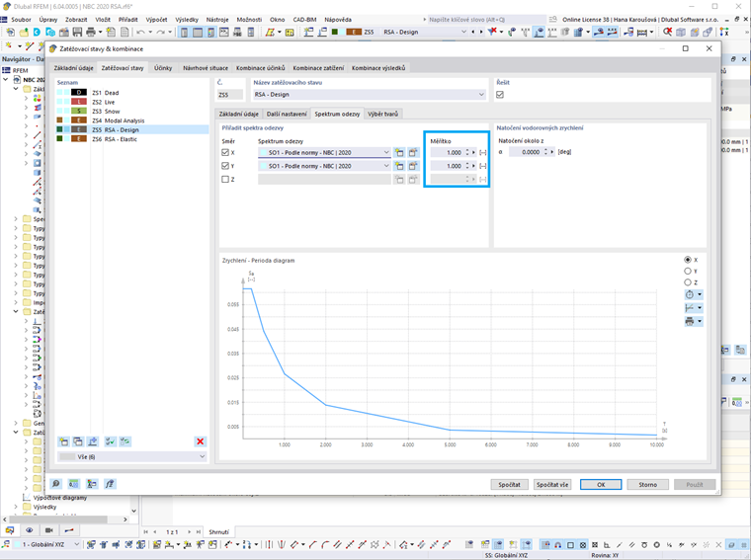Click the Spočítat vše button

[x=552, y=484]
